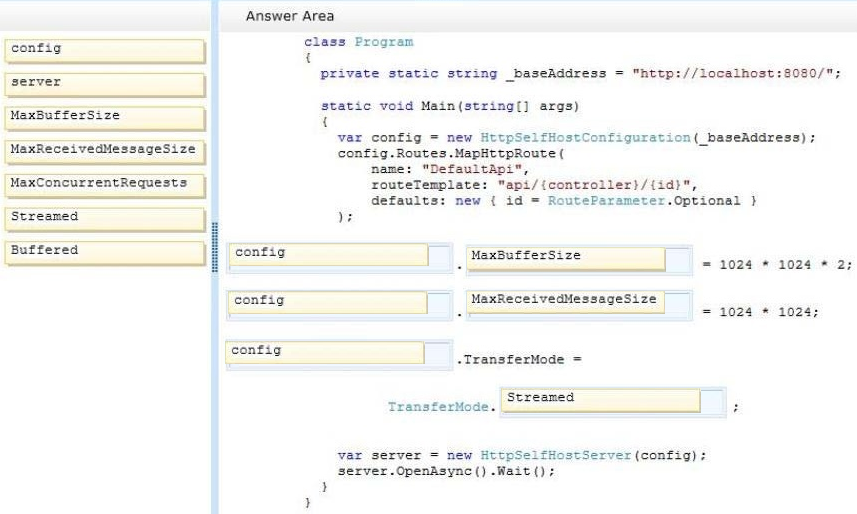
Task: Click the .TransferMode = label
Action: tap(519, 360)
